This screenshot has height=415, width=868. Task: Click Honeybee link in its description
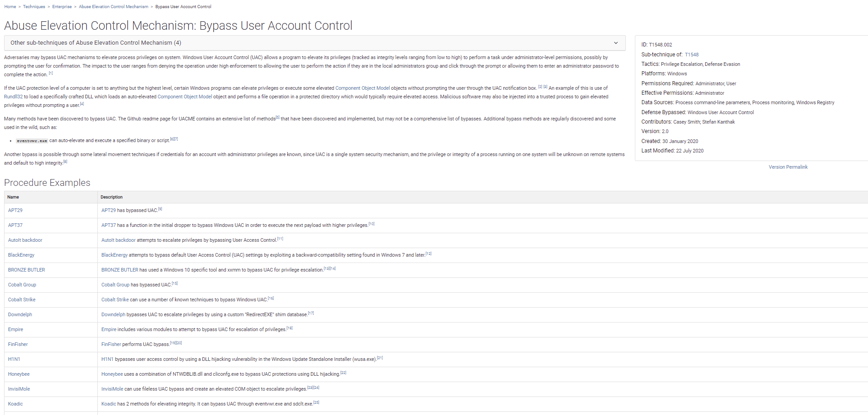pos(112,374)
